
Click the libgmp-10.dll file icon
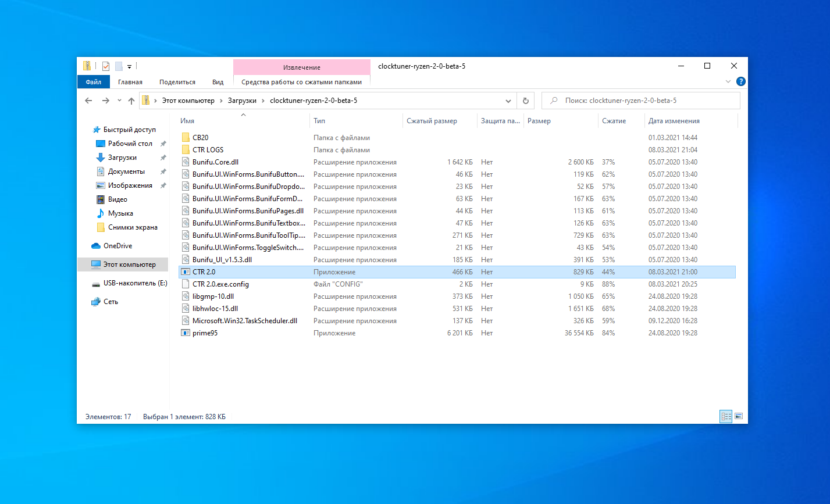(186, 296)
